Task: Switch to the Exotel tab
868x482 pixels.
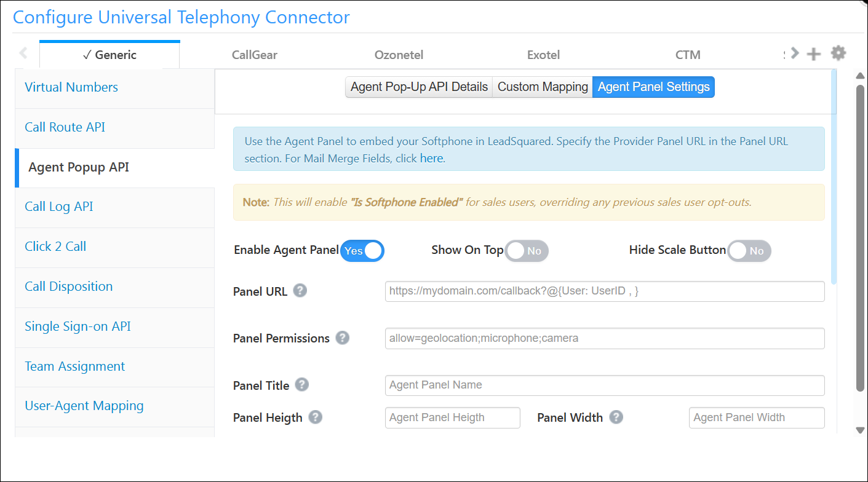Action: coord(544,55)
